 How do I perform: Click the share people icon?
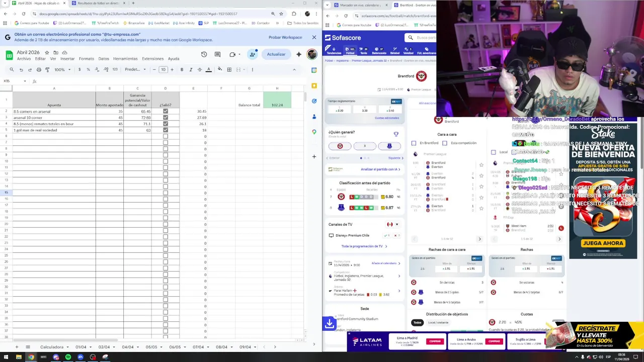(x=253, y=54)
